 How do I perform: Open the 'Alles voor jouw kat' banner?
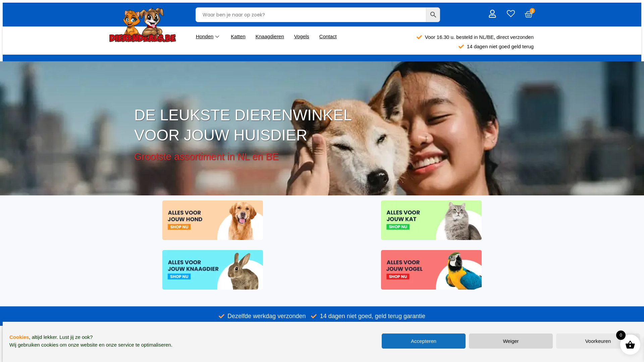click(431, 220)
